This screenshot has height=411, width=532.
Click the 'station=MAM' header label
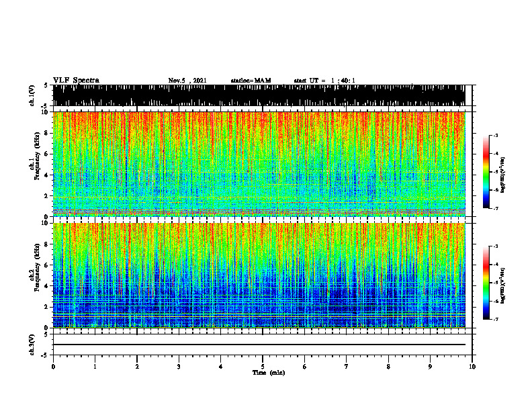point(251,81)
